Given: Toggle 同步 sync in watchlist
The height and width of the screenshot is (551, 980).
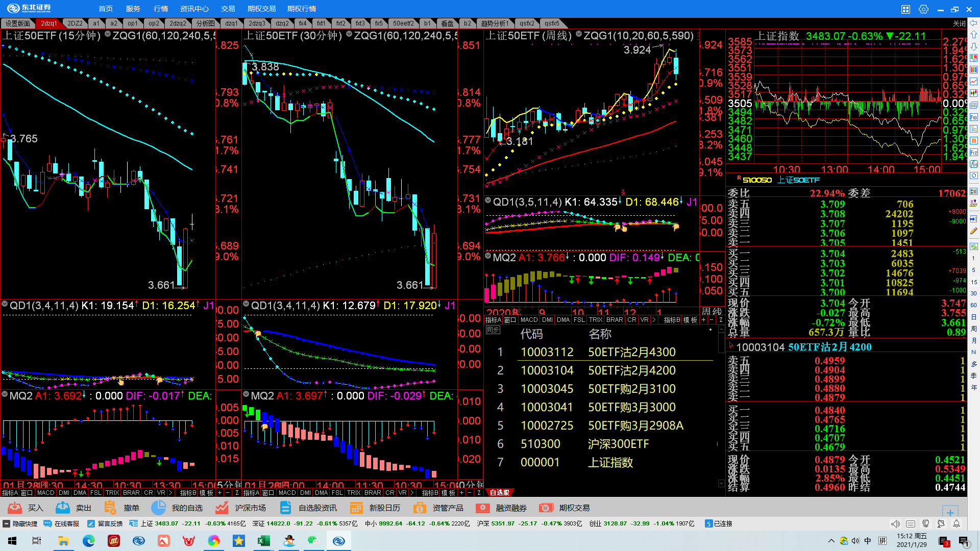Looking at the screenshot, I should 493,330.
